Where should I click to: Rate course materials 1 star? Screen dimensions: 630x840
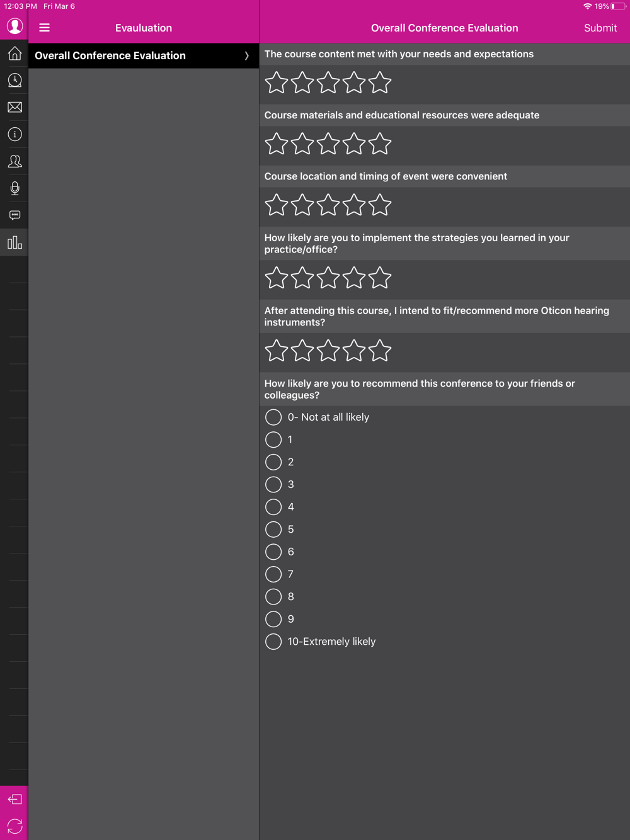(x=277, y=144)
